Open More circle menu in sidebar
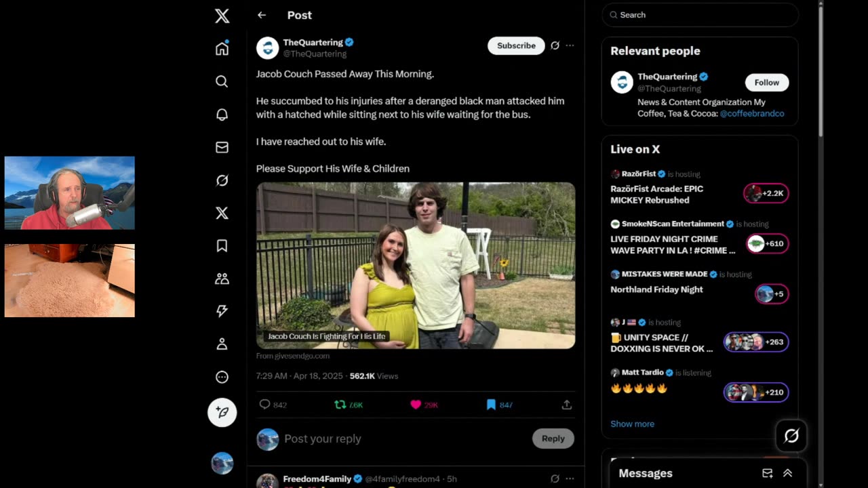The image size is (868, 488). 222,377
